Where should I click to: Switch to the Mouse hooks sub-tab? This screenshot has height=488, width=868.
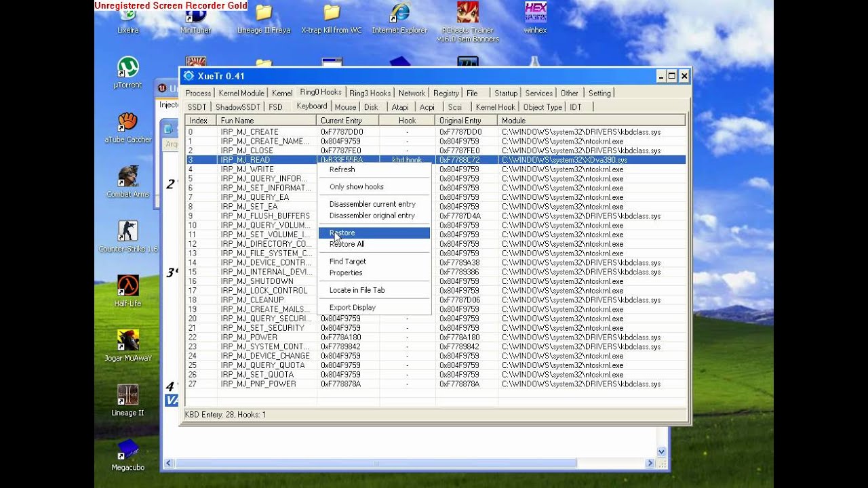[345, 107]
